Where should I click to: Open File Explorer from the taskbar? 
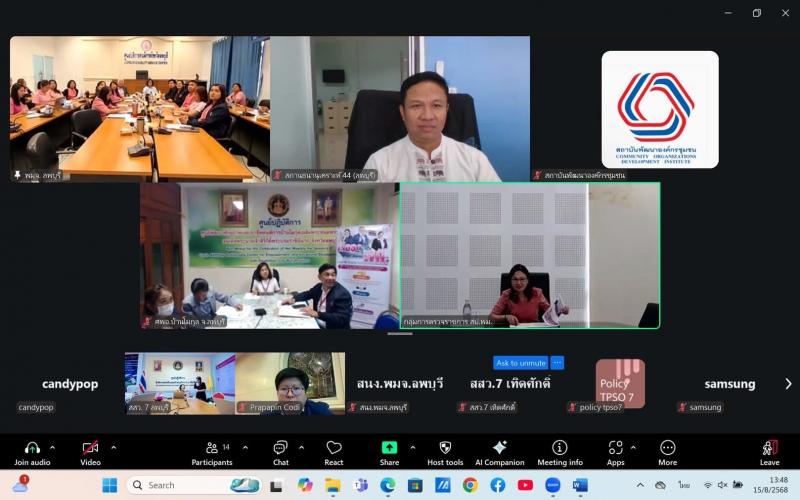point(333,485)
